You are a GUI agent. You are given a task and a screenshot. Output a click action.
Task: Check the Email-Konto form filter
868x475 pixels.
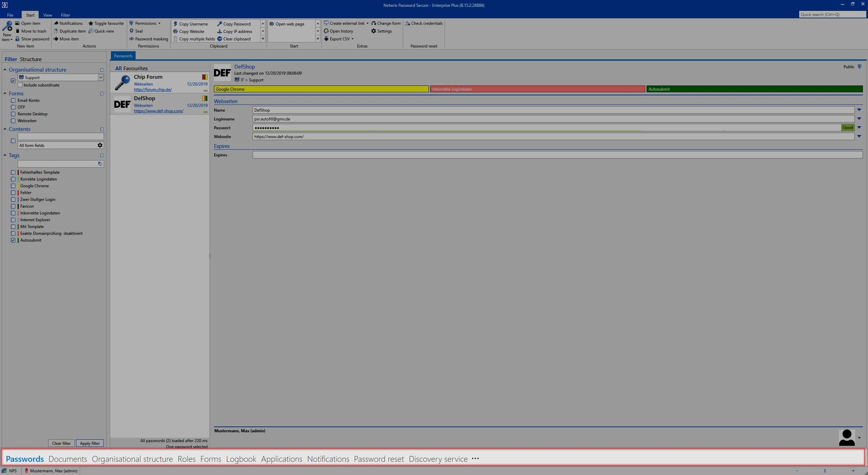click(13, 100)
